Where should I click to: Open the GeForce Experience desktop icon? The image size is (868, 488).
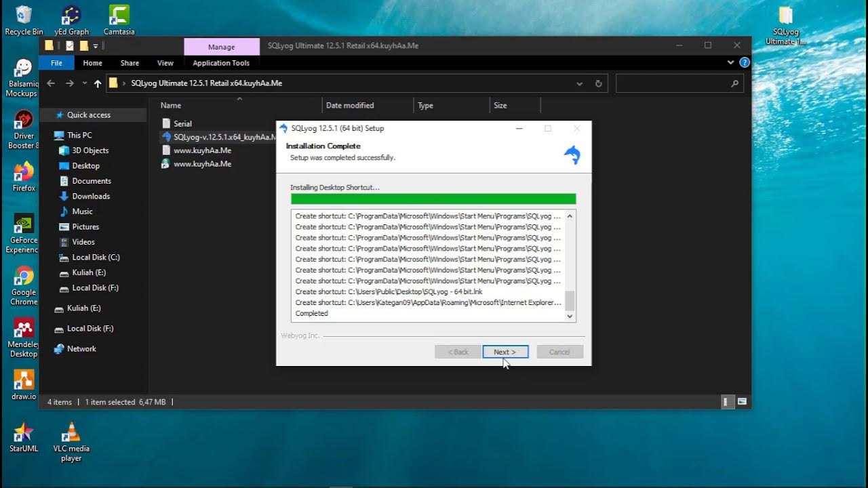(23, 234)
